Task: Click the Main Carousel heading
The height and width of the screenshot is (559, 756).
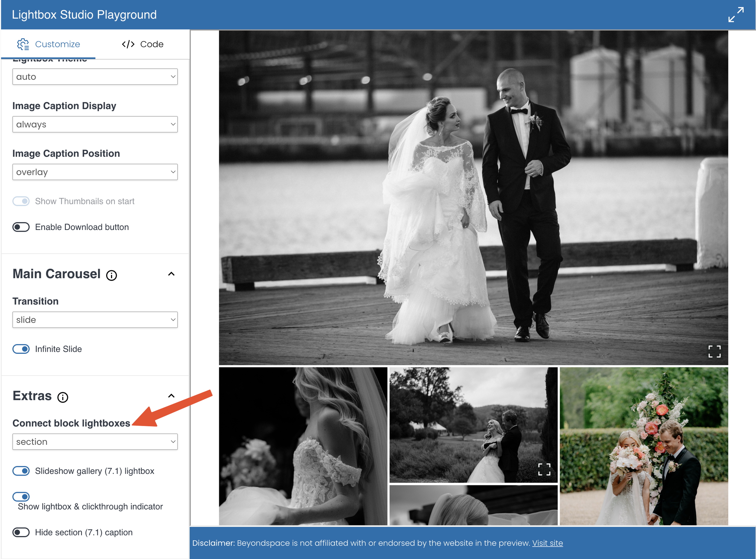Action: (x=57, y=274)
